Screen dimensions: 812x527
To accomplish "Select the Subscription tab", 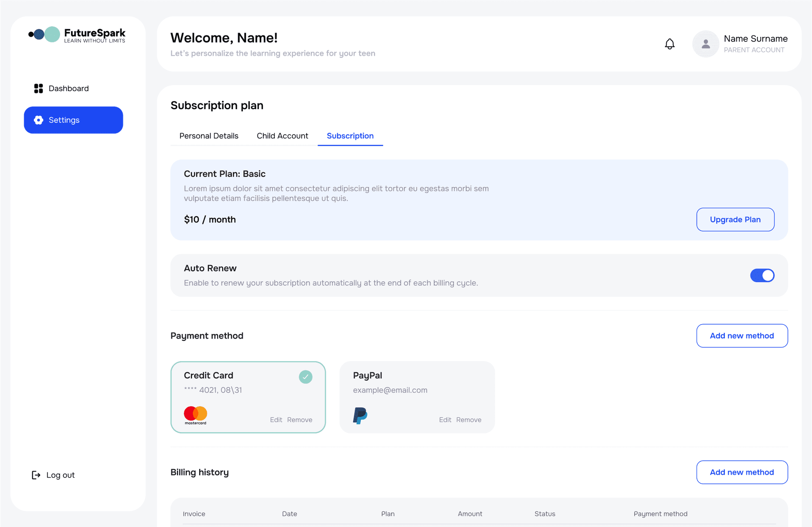I will pos(350,136).
